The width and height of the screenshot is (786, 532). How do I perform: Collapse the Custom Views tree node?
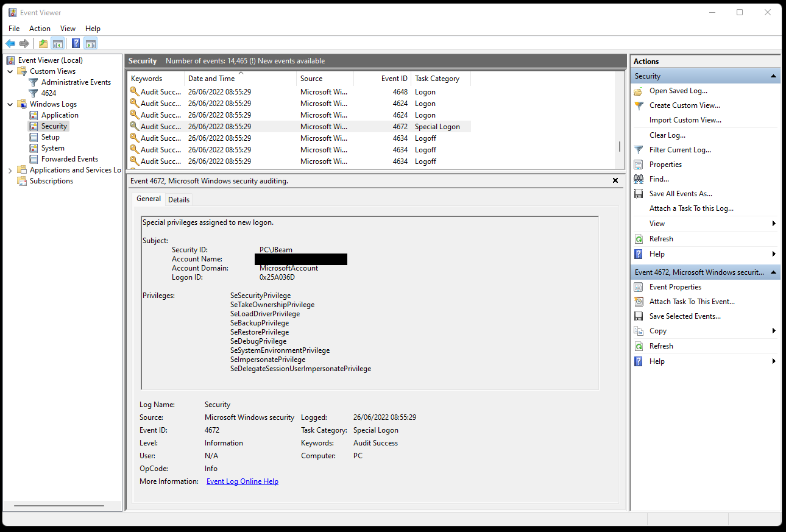click(10, 71)
